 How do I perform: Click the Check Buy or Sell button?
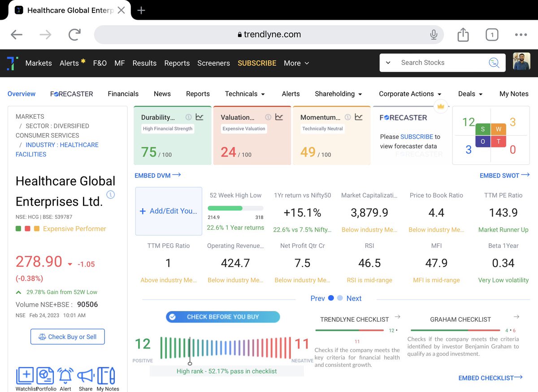(x=68, y=336)
